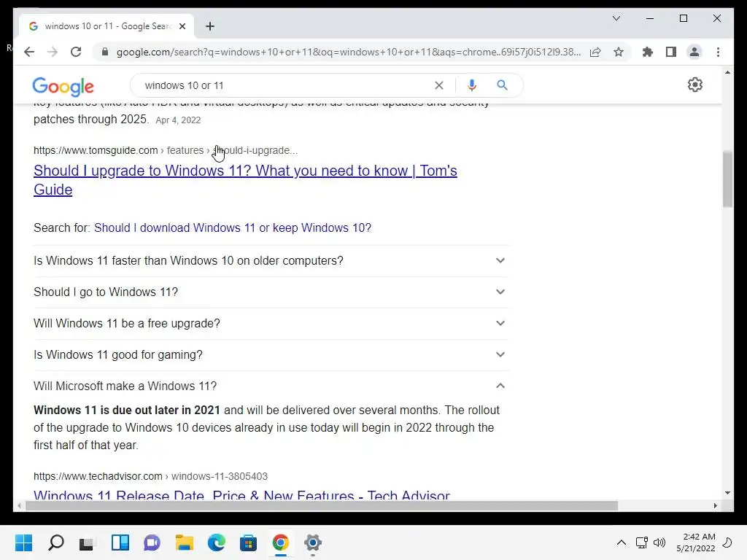Viewport: 747px width, 560px height.
Task: Click the scroll down arrow
Action: point(727,493)
